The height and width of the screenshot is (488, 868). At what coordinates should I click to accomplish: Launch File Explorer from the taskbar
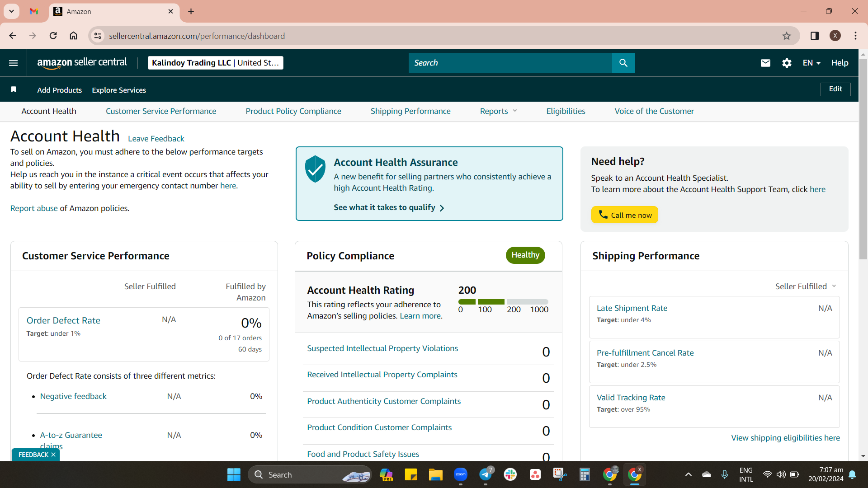[x=435, y=474]
